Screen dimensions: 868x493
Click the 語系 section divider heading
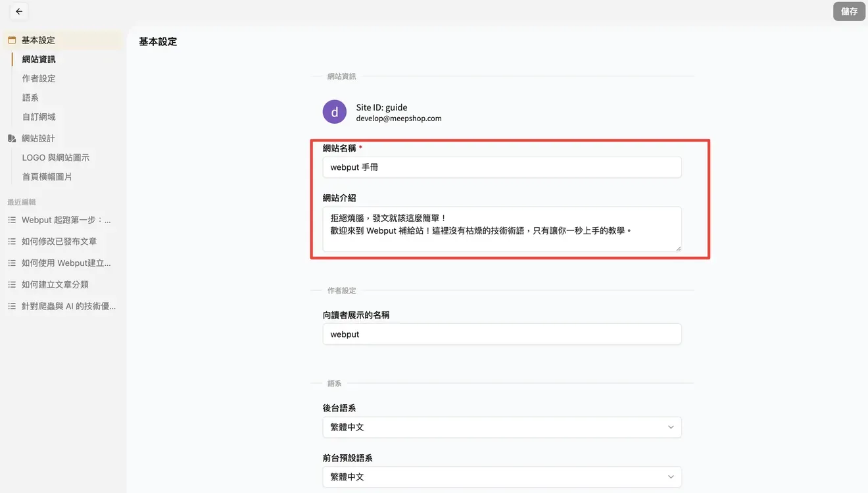335,383
